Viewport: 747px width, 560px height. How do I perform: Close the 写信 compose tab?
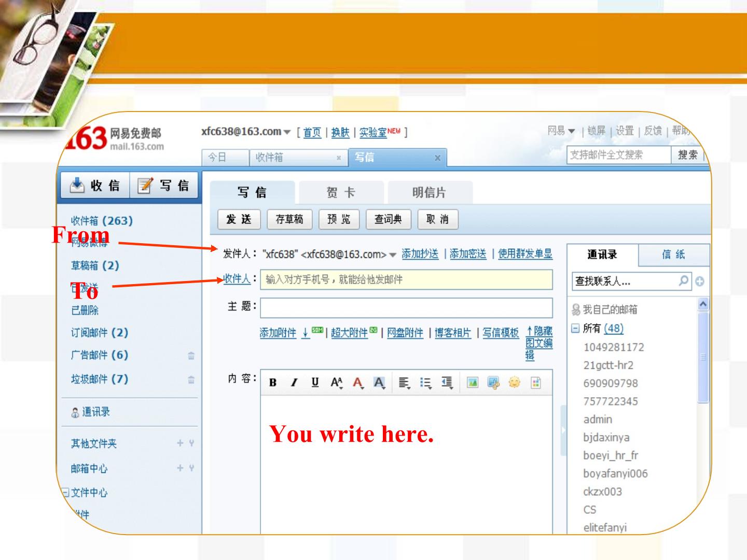point(437,158)
